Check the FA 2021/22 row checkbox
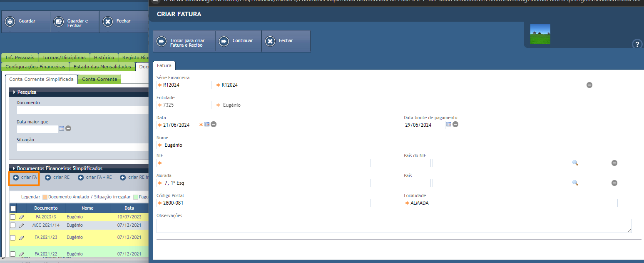The height and width of the screenshot is (263, 644). point(12,254)
